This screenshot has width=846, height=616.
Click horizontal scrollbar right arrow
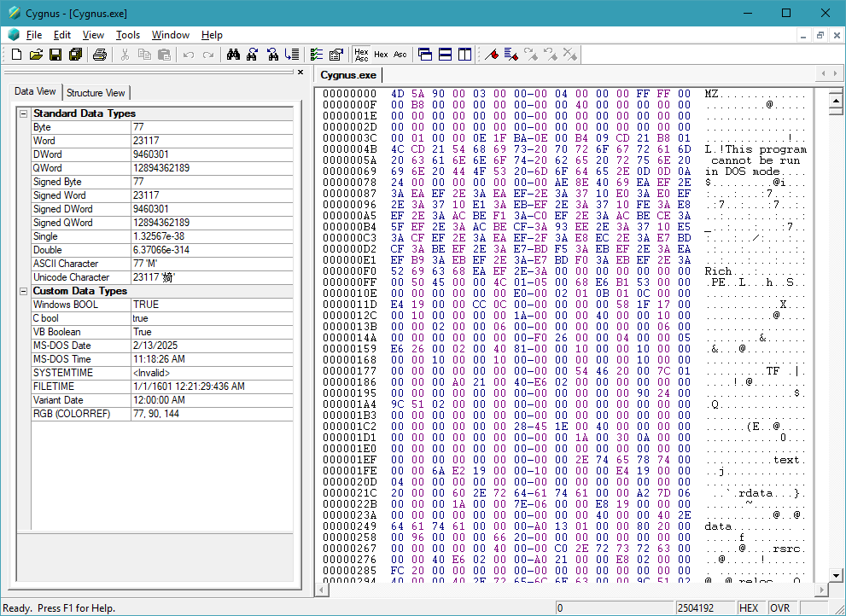822,590
